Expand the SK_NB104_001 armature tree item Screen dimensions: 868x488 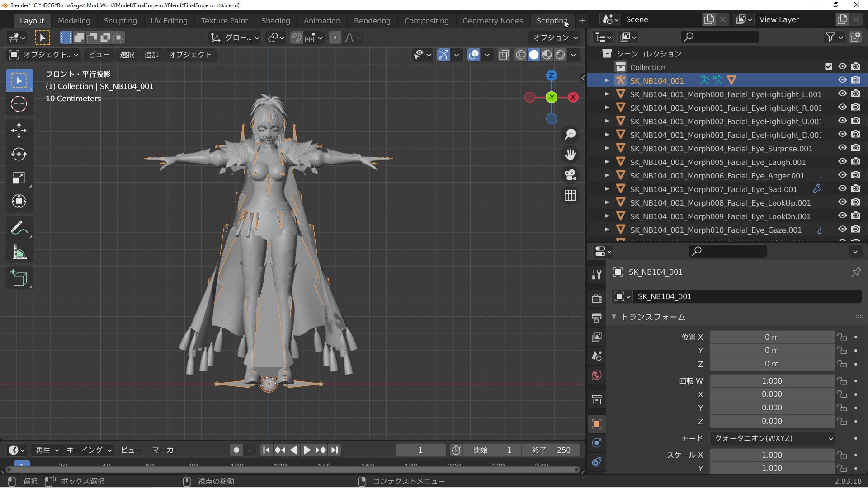point(607,80)
